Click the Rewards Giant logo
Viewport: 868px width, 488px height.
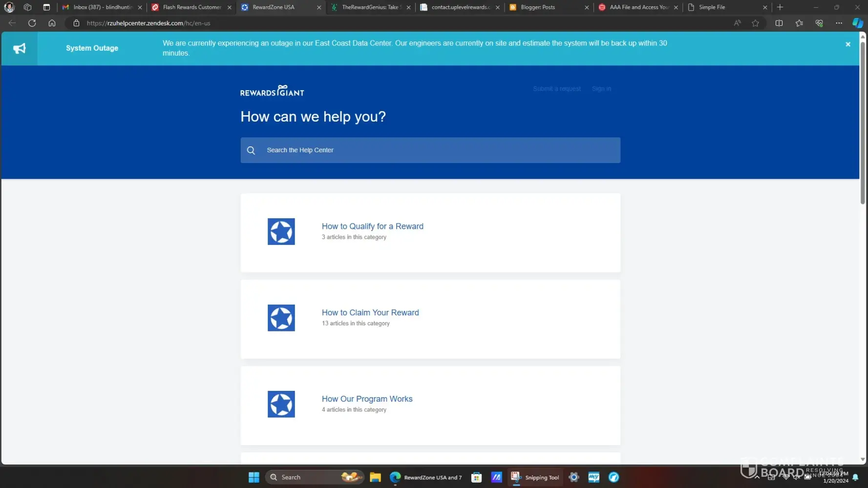click(272, 91)
